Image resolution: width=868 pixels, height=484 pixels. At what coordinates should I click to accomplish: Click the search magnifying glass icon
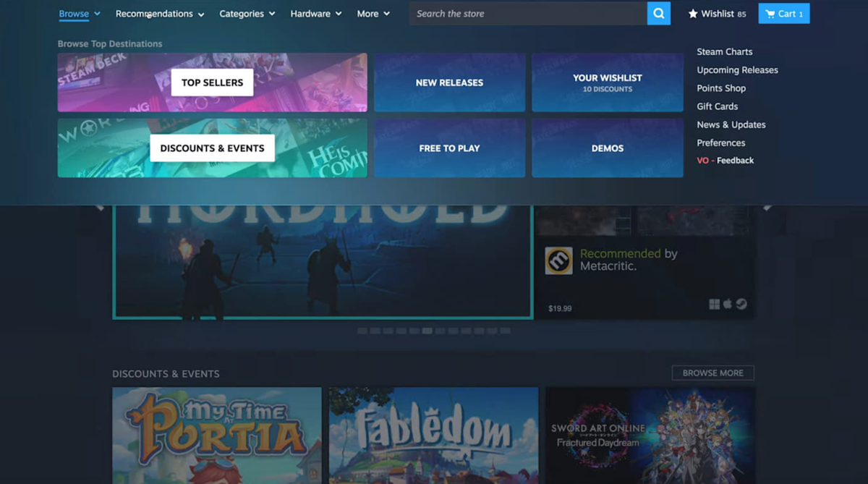pos(658,13)
